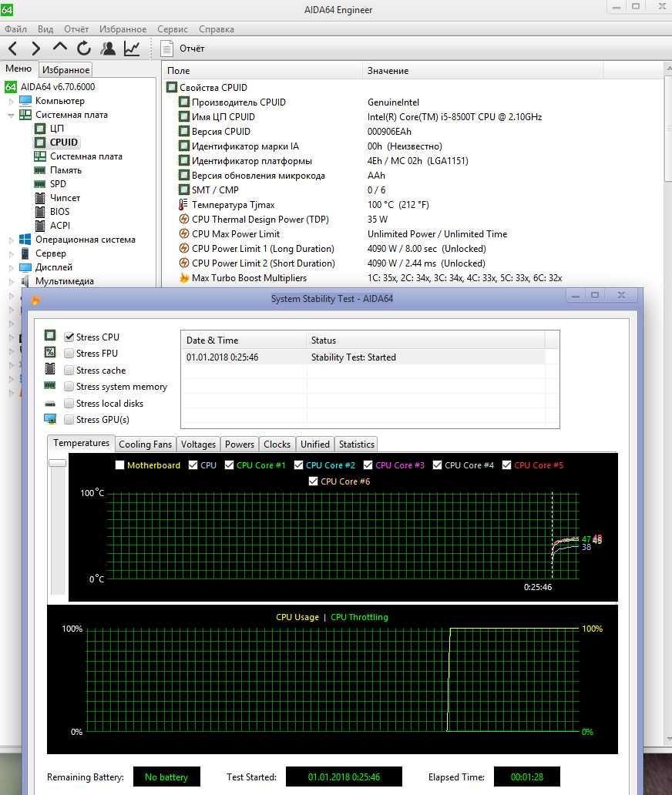This screenshot has height=795, width=672.
Task: Switch to the Cooling Fans tab
Action: pos(145,444)
